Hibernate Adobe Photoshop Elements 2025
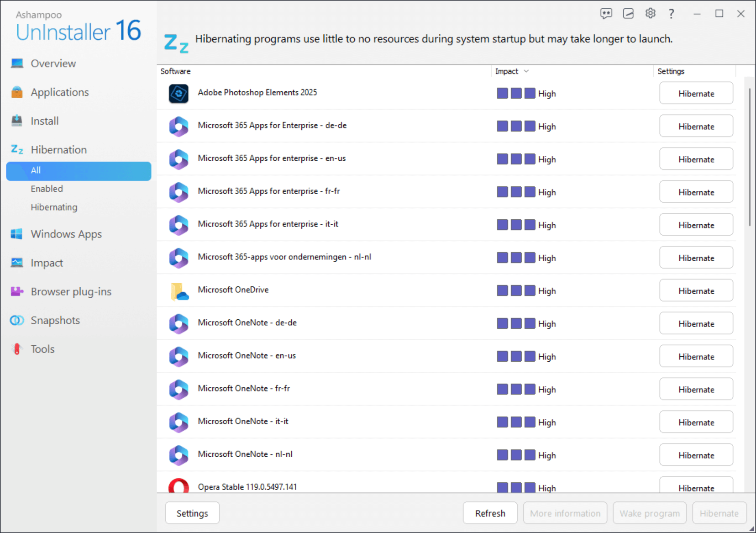 click(696, 93)
